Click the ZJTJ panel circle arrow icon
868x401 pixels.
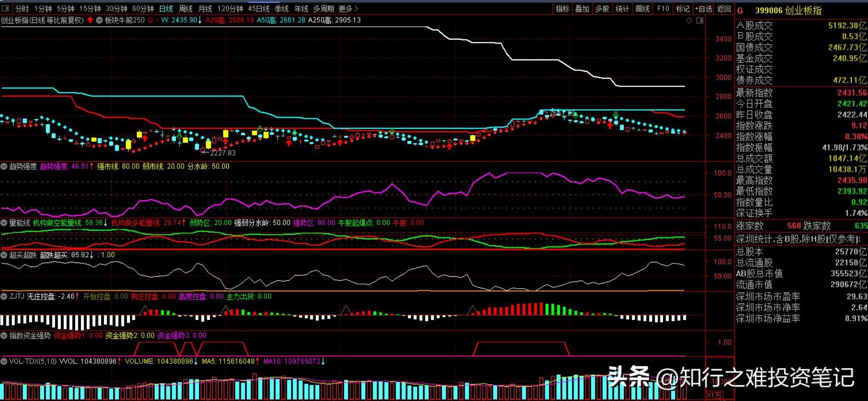tap(4, 296)
